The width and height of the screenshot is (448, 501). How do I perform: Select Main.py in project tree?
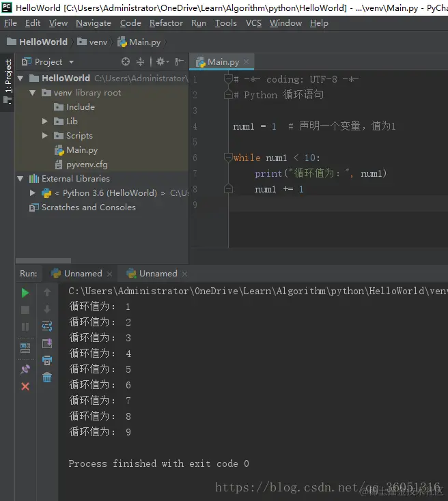coord(76,150)
